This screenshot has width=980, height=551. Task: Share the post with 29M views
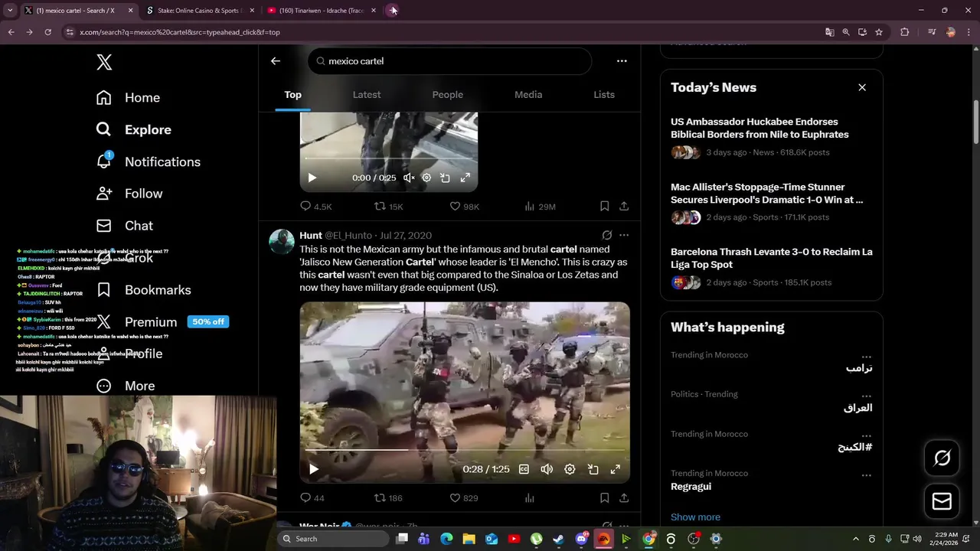coord(624,207)
